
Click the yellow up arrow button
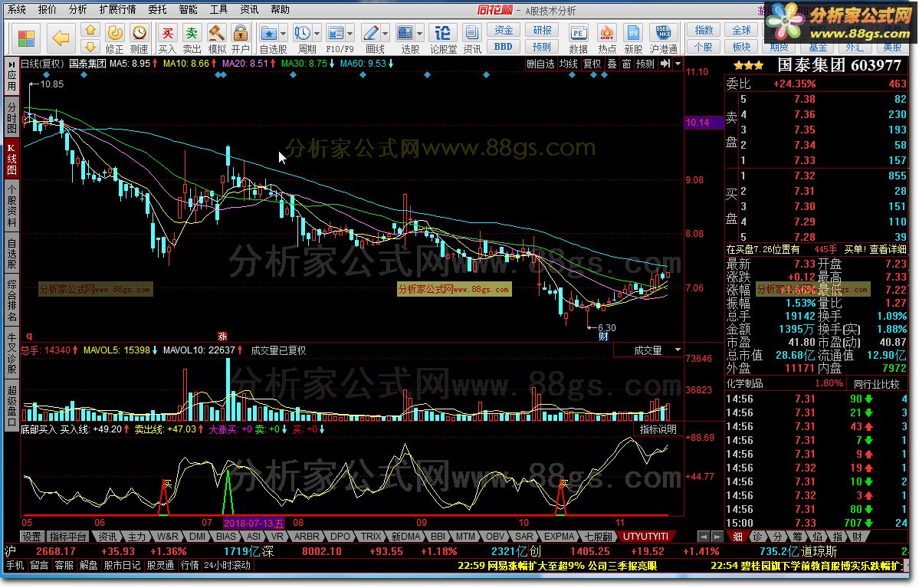pos(90,30)
